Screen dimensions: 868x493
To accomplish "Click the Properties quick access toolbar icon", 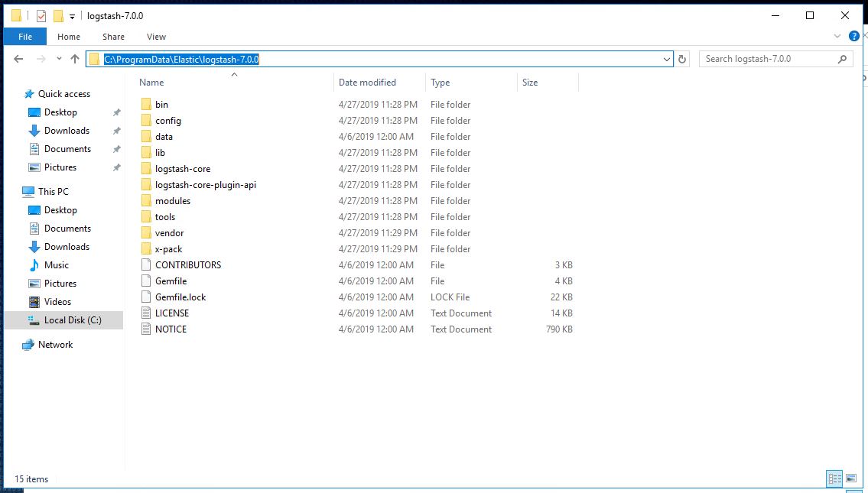I will coord(41,16).
